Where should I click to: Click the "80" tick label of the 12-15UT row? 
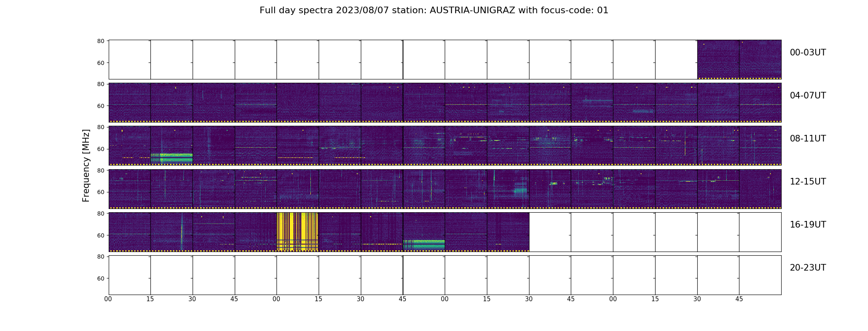click(x=100, y=170)
